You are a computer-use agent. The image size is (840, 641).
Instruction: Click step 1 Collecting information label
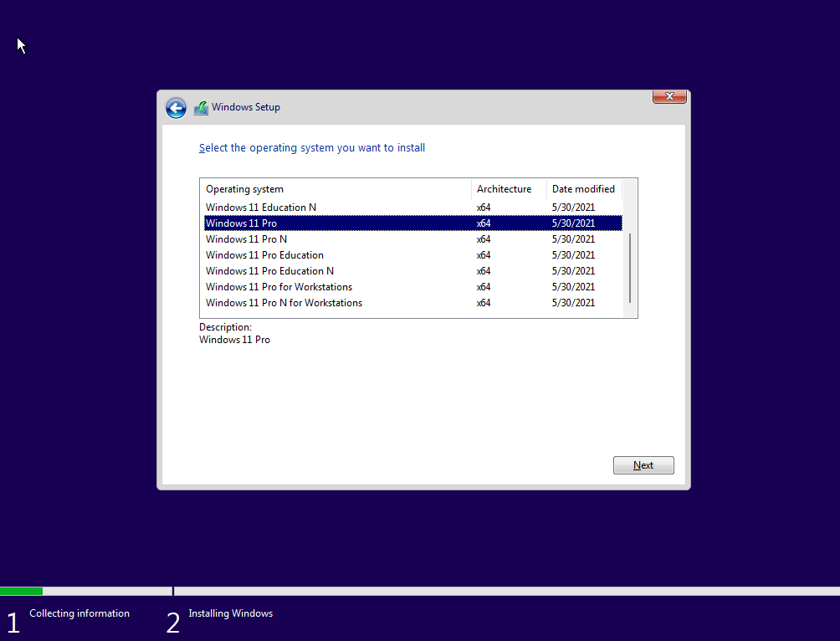click(x=79, y=613)
